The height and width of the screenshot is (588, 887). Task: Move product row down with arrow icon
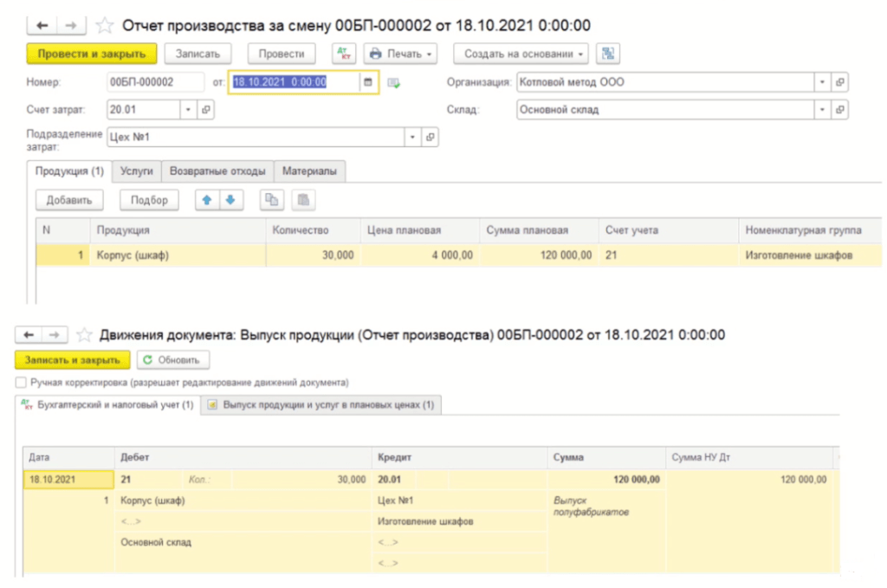tap(230, 200)
